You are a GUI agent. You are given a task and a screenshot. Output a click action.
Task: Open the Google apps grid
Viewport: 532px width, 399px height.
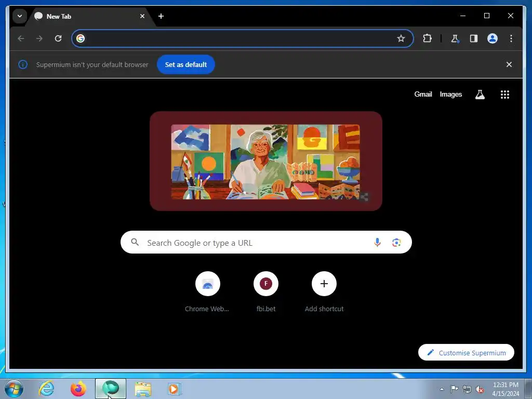click(x=505, y=95)
